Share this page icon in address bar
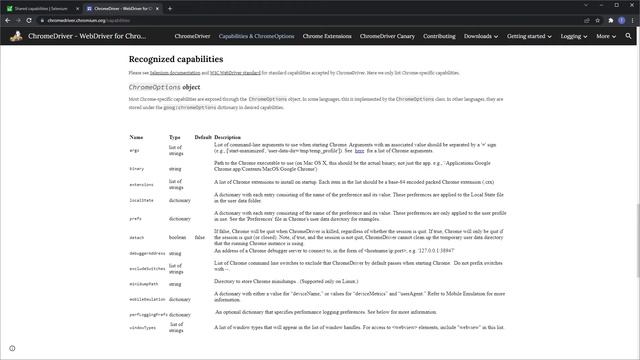 click(587, 20)
